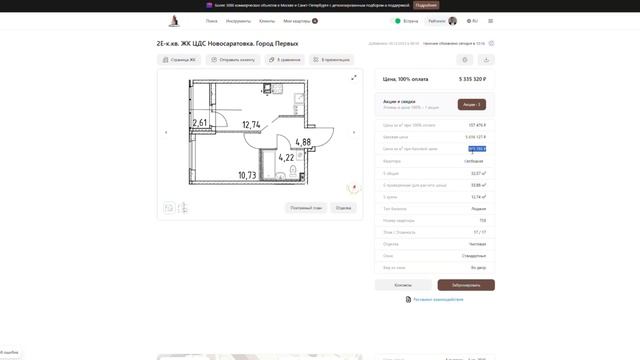Click the download icon button near title
This screenshot has height=360, width=640.
486,60
